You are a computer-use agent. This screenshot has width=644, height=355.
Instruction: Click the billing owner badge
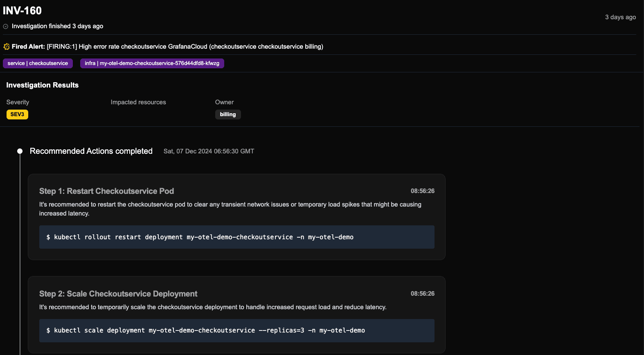click(228, 115)
